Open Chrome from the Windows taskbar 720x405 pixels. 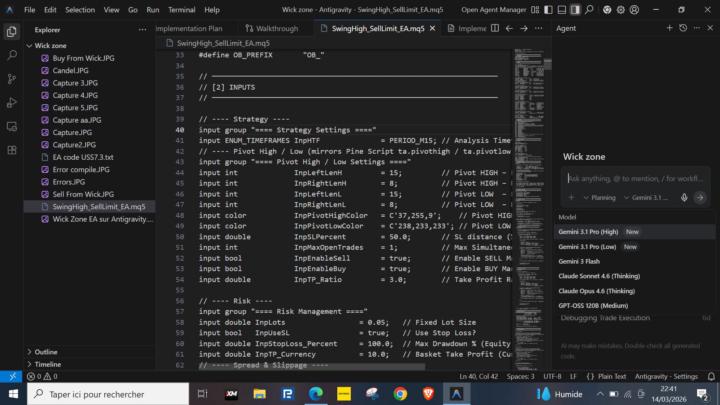[400, 394]
